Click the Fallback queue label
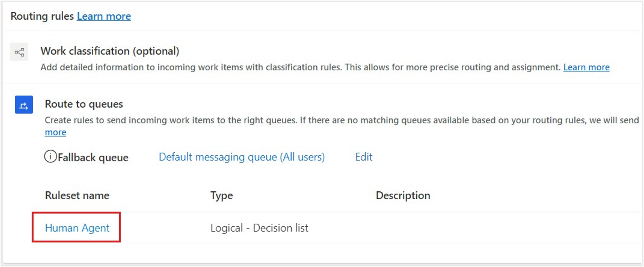 (93, 158)
